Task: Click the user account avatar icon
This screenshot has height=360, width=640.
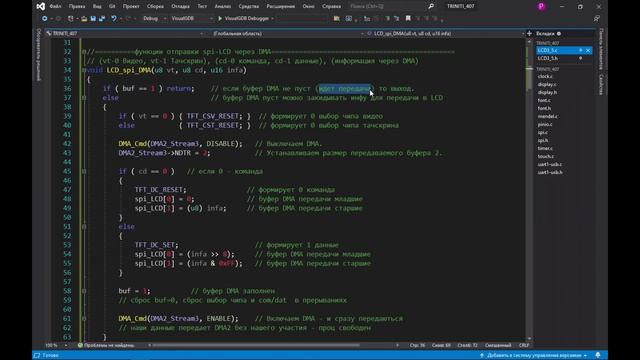Action: coord(541,7)
